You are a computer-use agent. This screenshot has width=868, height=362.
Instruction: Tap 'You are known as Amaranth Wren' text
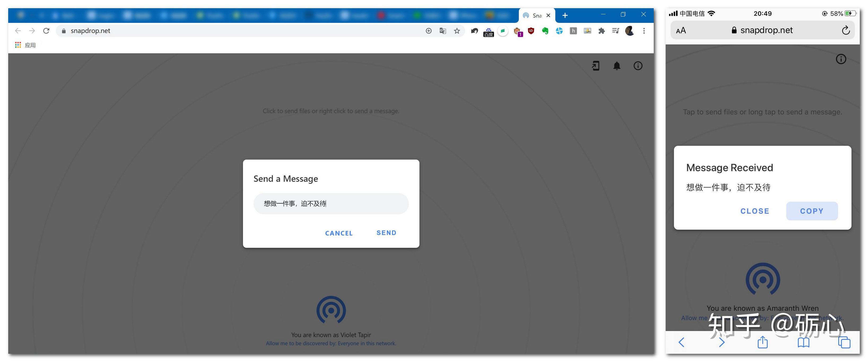pos(762,308)
